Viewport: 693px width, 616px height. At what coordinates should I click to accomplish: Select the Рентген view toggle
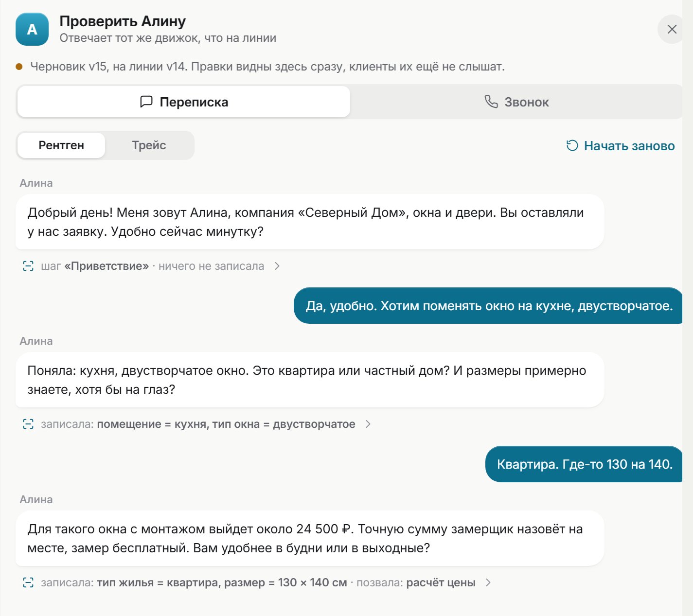(61, 145)
